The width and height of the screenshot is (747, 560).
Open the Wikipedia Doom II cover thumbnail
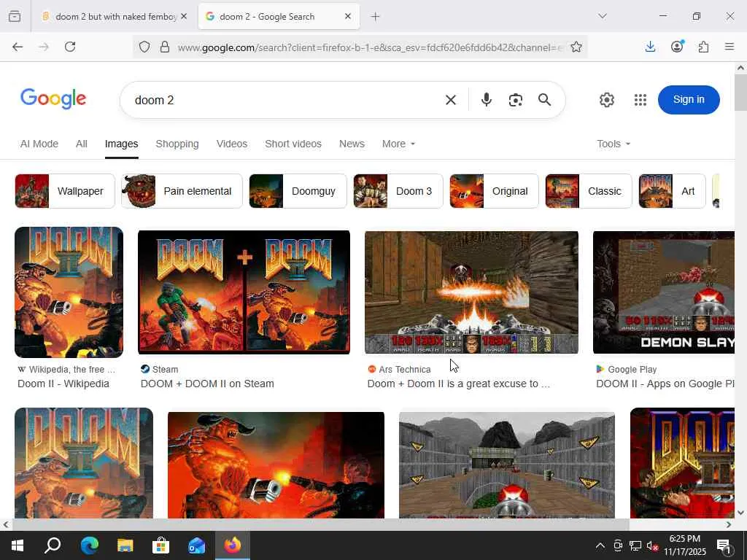(x=69, y=292)
